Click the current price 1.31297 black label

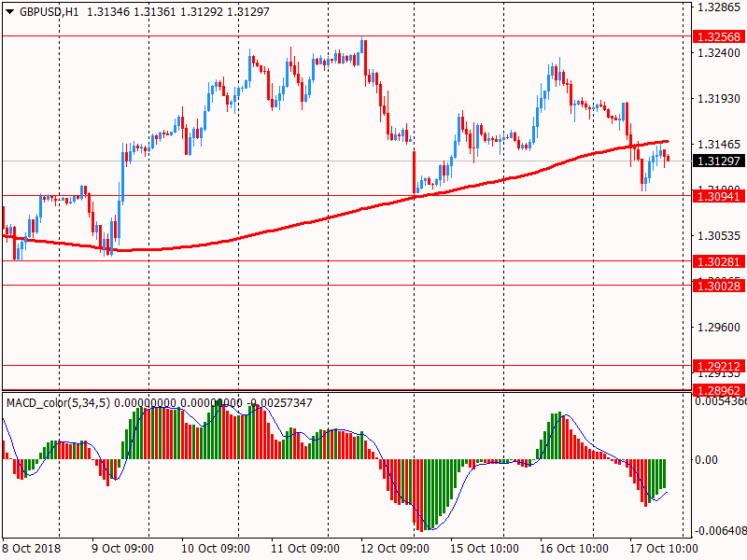(x=719, y=161)
